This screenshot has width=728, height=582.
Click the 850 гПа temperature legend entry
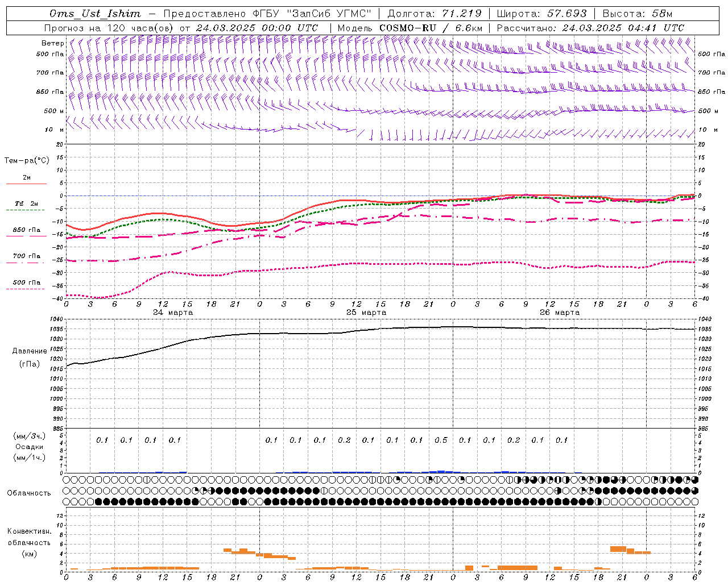pyautogui.click(x=27, y=230)
